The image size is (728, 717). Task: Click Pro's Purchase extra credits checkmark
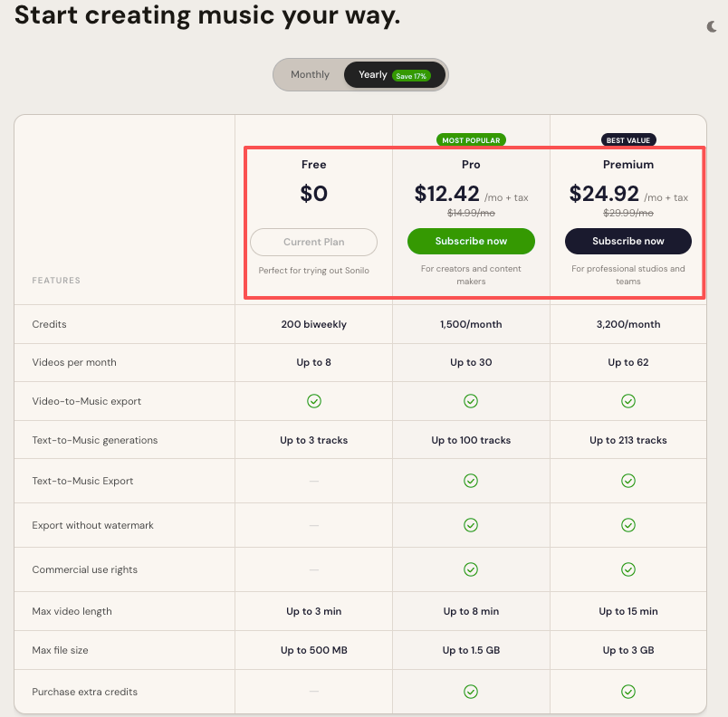(x=471, y=691)
